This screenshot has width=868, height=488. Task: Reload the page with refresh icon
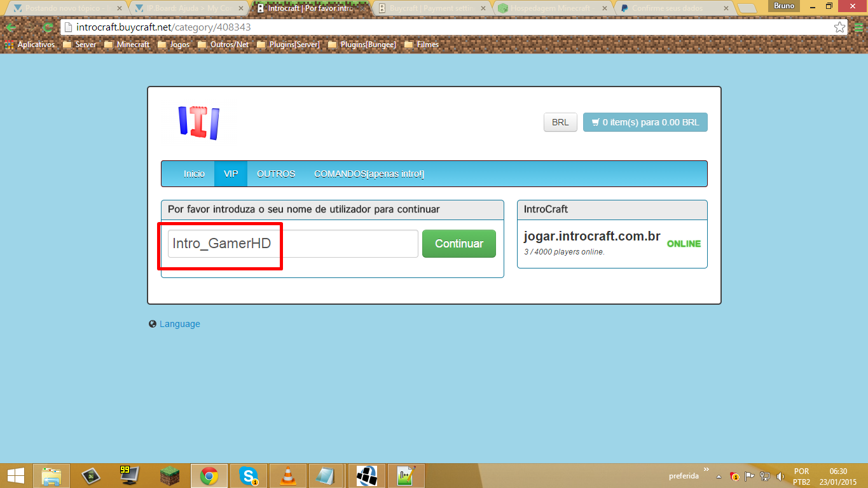(47, 27)
